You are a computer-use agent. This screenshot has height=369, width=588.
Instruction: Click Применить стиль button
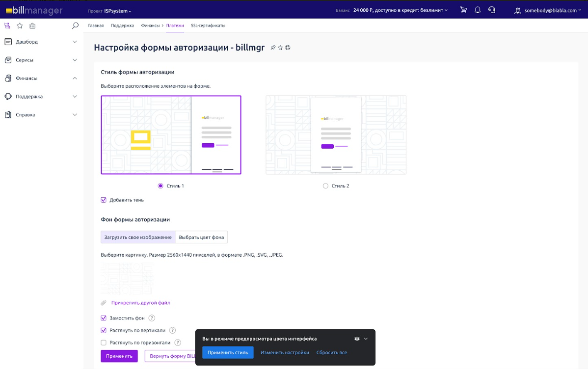coord(228,352)
